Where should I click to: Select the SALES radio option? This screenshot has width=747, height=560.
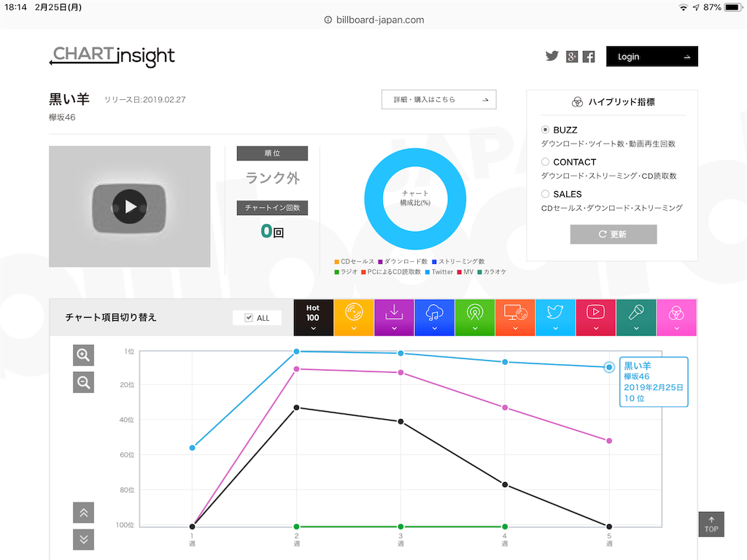(x=545, y=194)
